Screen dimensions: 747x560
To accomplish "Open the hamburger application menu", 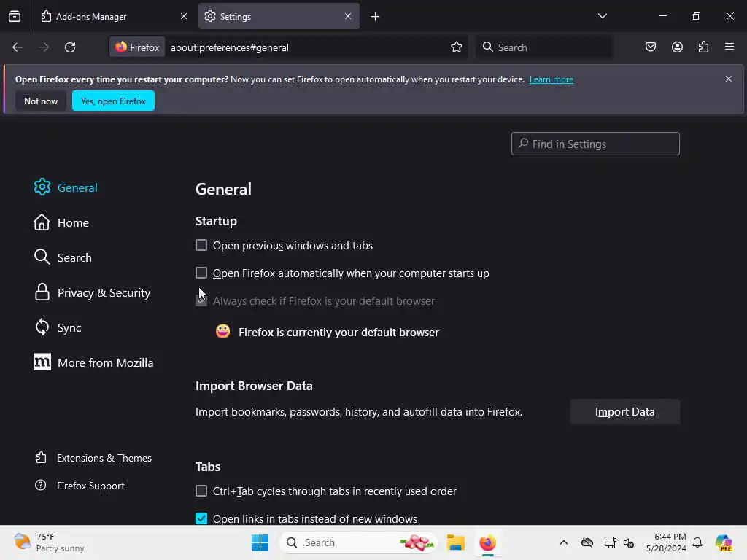I will [729, 47].
